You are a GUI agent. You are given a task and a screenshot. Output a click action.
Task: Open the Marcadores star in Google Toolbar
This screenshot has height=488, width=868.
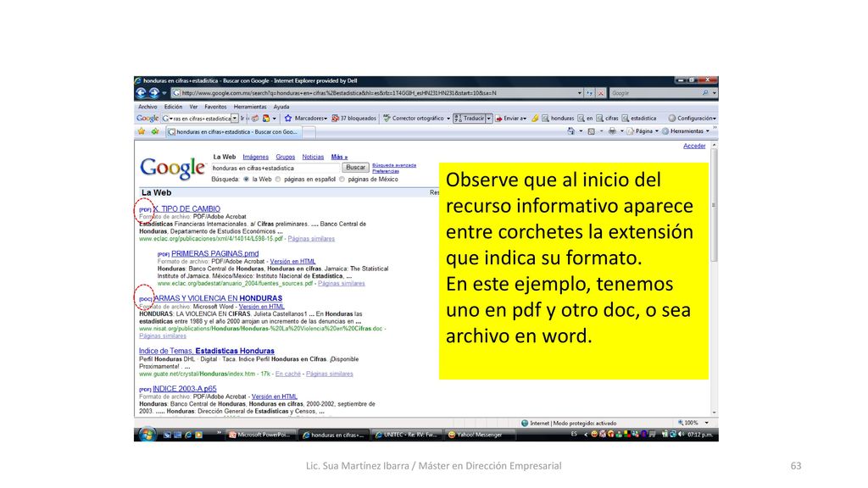pyautogui.click(x=288, y=118)
